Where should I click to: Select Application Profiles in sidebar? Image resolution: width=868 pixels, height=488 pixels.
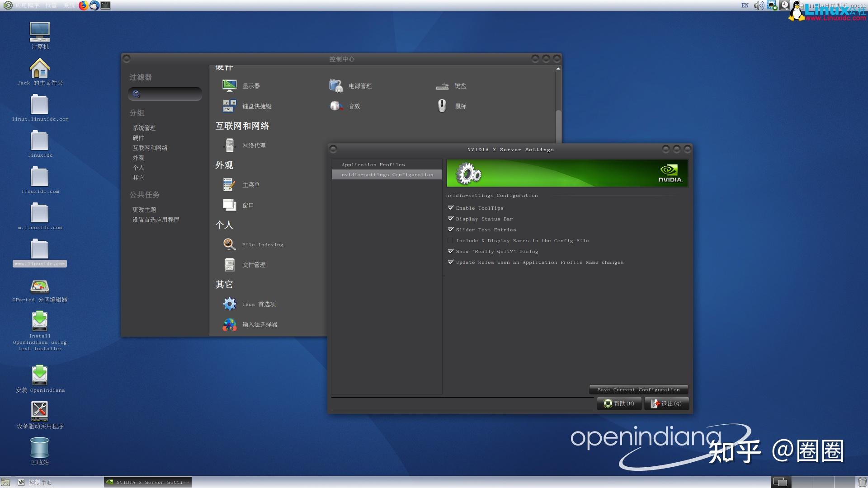point(373,165)
